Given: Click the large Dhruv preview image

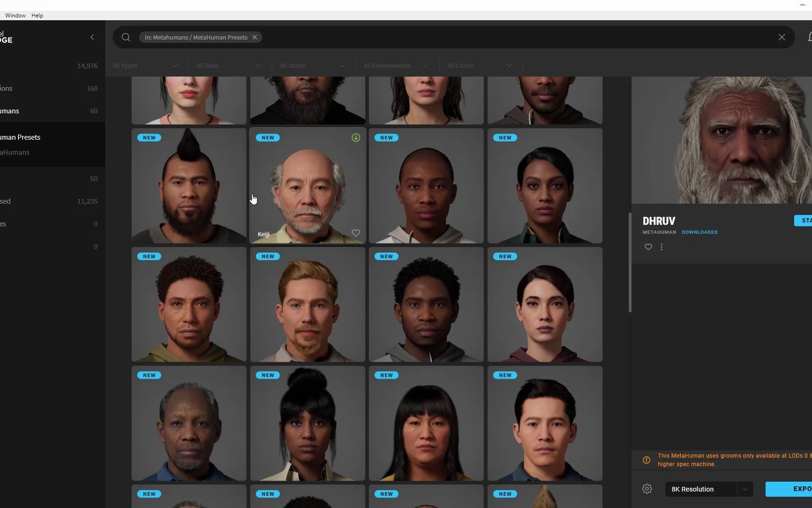Looking at the screenshot, I should [x=722, y=140].
